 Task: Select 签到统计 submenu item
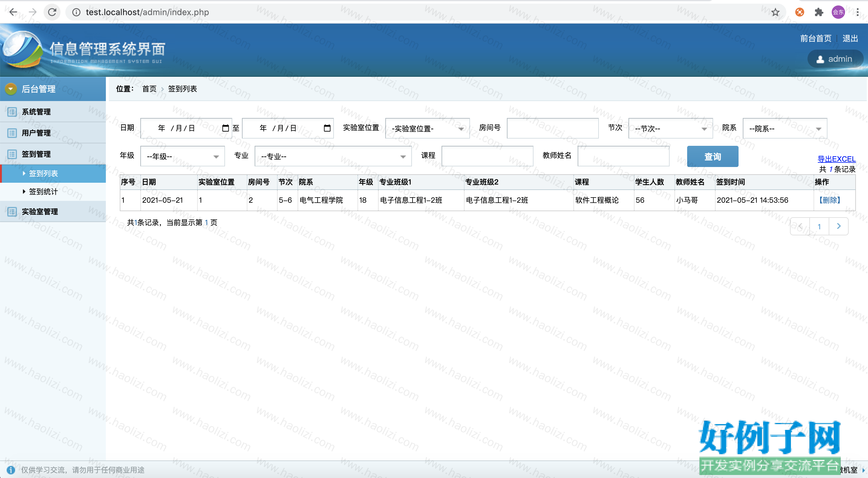53,192
